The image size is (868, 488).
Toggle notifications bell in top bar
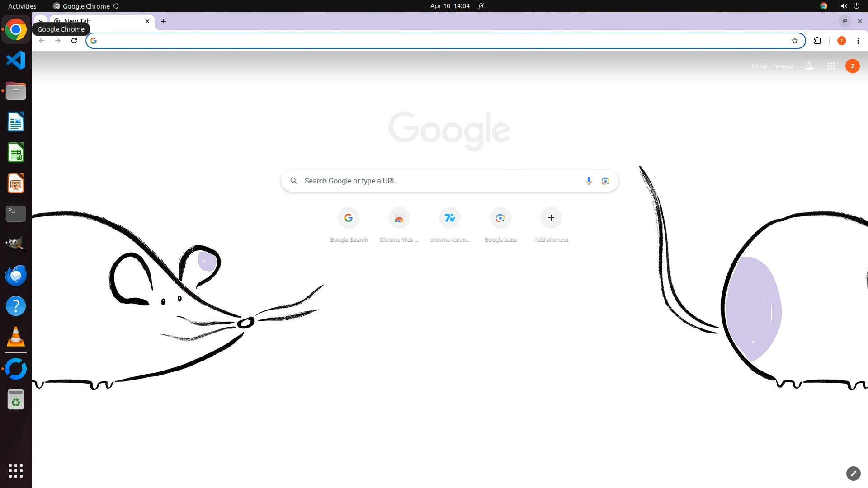click(481, 6)
